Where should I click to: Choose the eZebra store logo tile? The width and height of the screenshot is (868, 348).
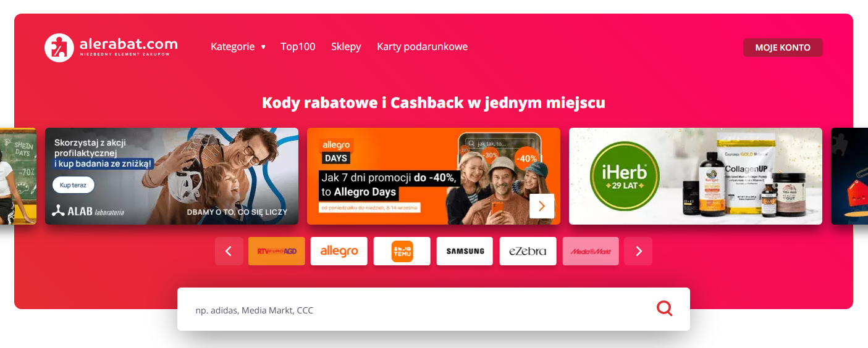coord(528,251)
